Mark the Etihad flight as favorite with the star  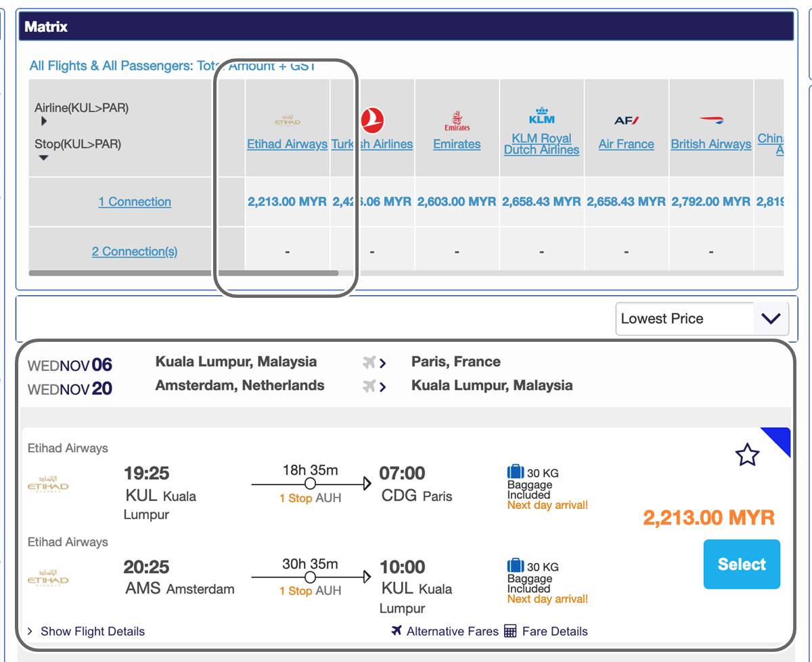tap(747, 455)
